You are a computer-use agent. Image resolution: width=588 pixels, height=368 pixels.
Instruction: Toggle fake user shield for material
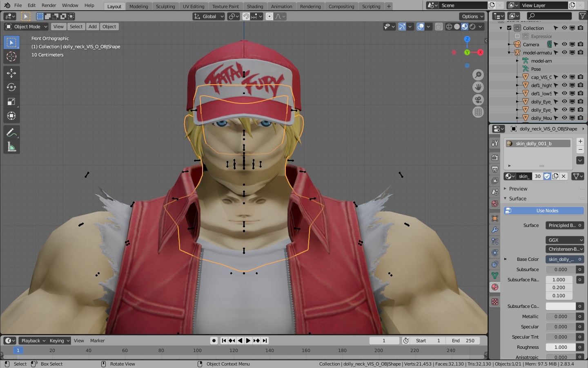[x=547, y=176]
